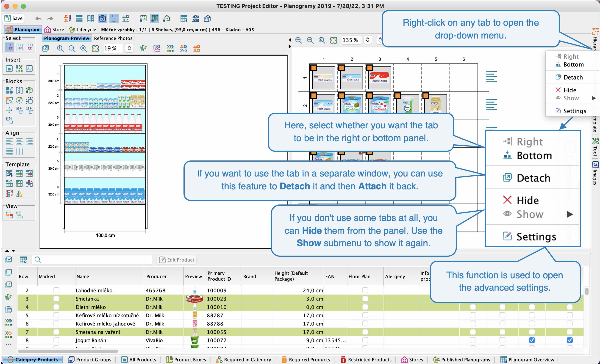The image size is (600, 364).
Task: Switch to the Lifecycle tab
Action: tap(83, 29)
